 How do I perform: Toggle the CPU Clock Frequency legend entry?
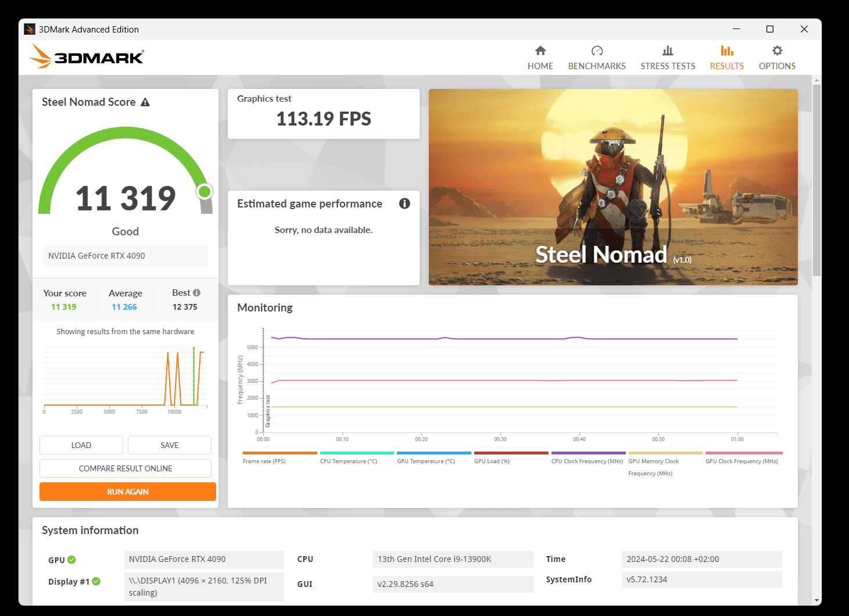(x=588, y=457)
